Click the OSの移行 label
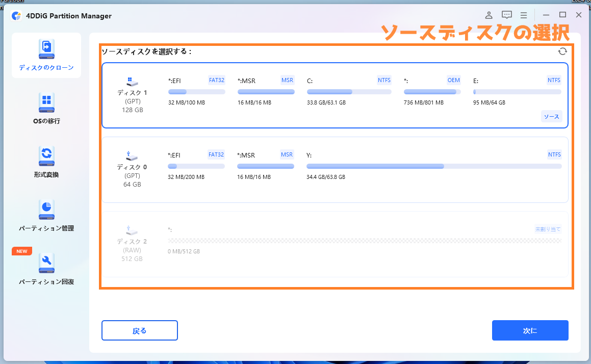The width and height of the screenshot is (591, 364). (46, 121)
